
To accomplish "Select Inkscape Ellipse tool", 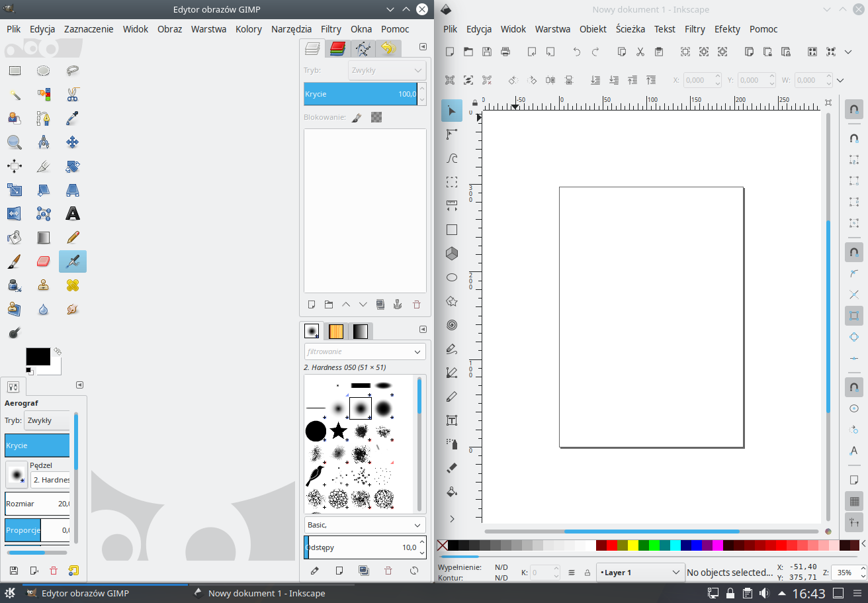I will 452,277.
